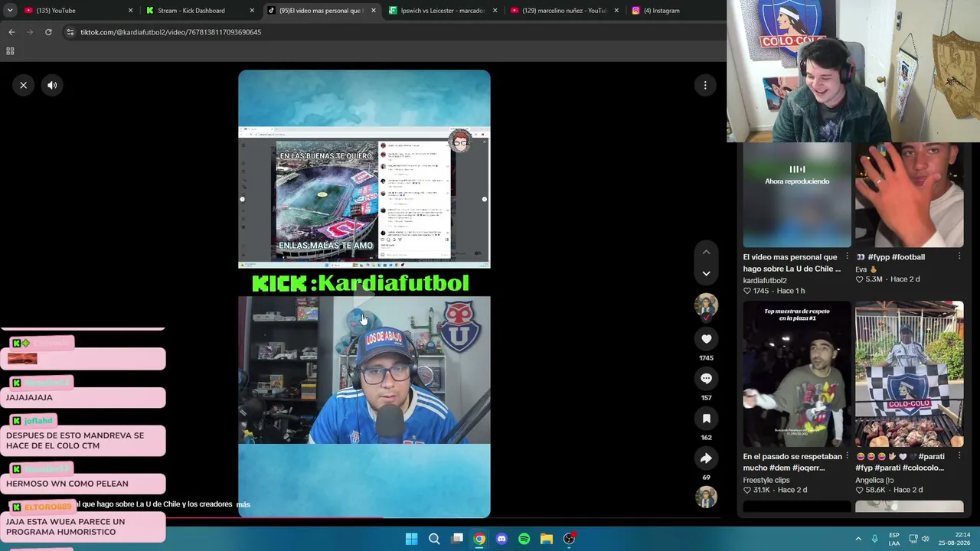980x551 pixels.
Task: Click chat username 'jofiahd'
Action: pyautogui.click(x=38, y=421)
